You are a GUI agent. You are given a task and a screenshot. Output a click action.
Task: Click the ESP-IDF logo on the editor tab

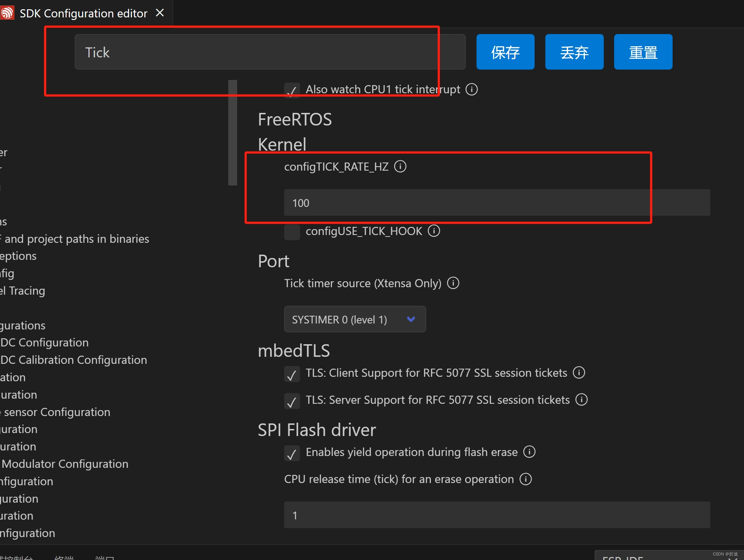[7, 12]
